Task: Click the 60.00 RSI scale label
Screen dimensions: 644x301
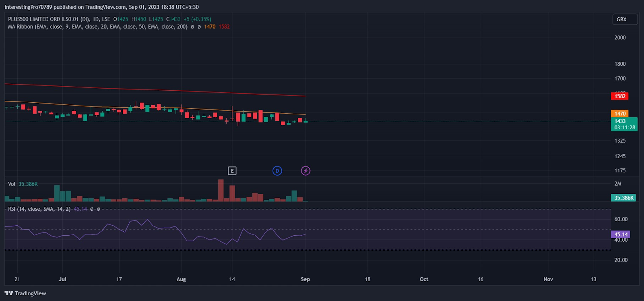Action: point(621,219)
